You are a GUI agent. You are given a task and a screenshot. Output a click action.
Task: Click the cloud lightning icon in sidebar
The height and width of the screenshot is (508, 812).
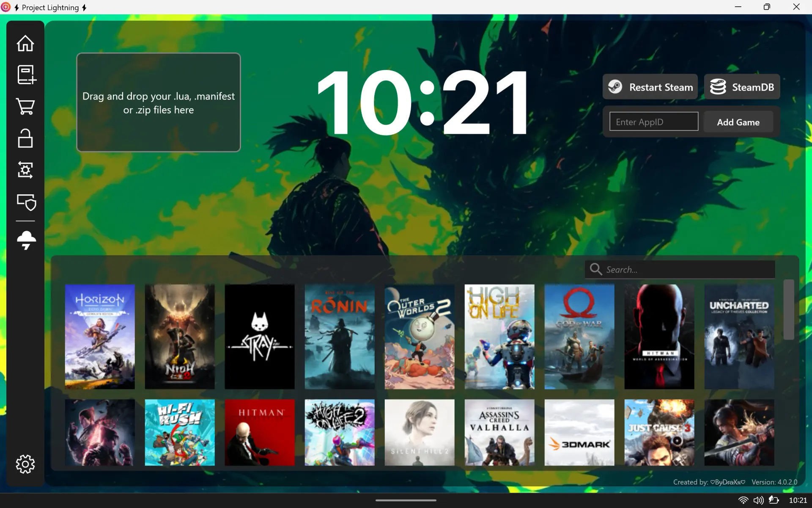26,240
